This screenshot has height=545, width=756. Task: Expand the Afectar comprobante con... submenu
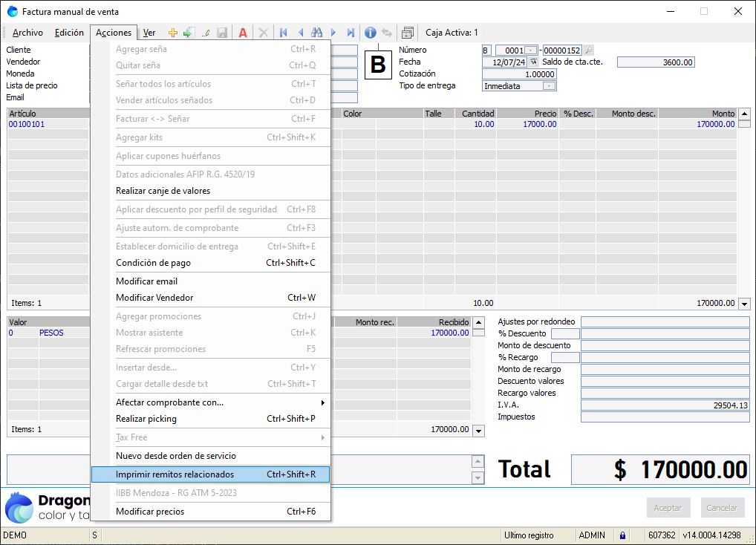pyautogui.click(x=211, y=402)
